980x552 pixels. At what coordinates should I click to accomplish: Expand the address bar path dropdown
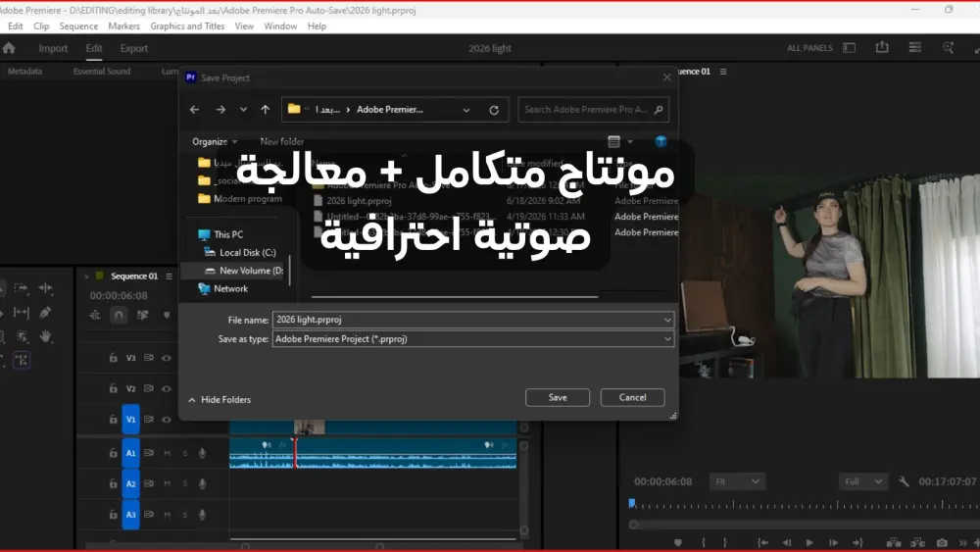click(466, 110)
